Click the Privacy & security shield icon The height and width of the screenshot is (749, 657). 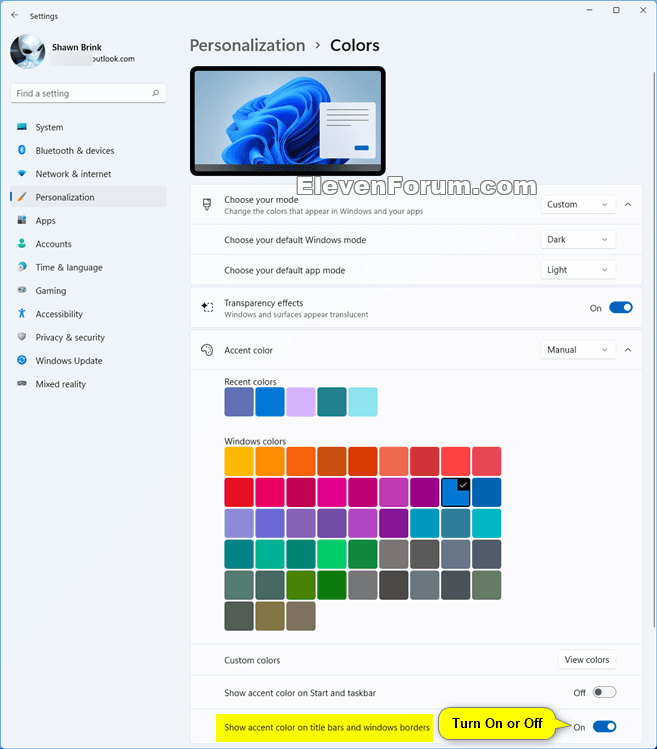click(22, 336)
